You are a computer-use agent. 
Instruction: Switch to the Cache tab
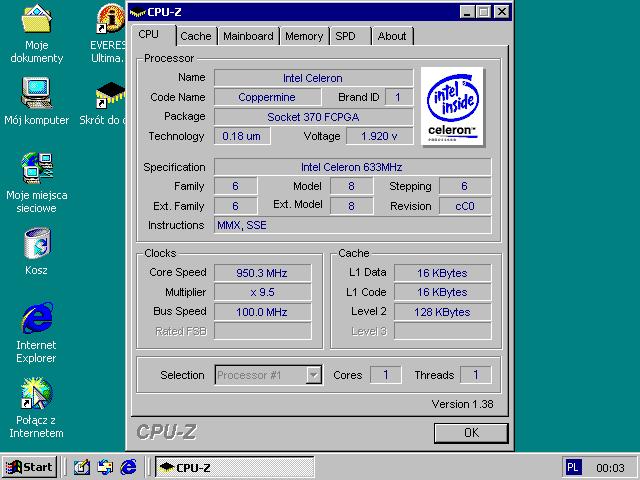196,36
